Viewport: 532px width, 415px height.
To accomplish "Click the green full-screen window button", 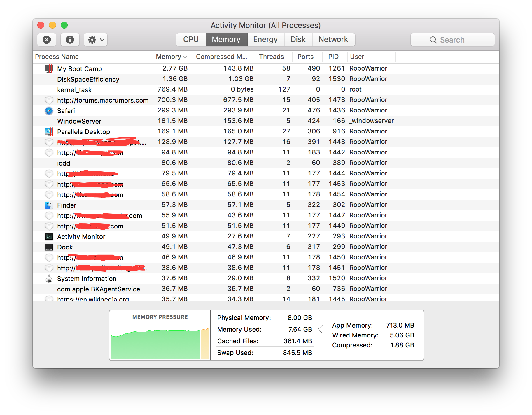I will (x=64, y=25).
